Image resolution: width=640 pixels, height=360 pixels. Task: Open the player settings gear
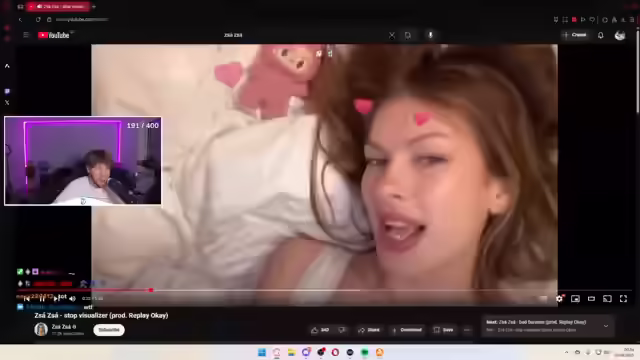coord(559,299)
